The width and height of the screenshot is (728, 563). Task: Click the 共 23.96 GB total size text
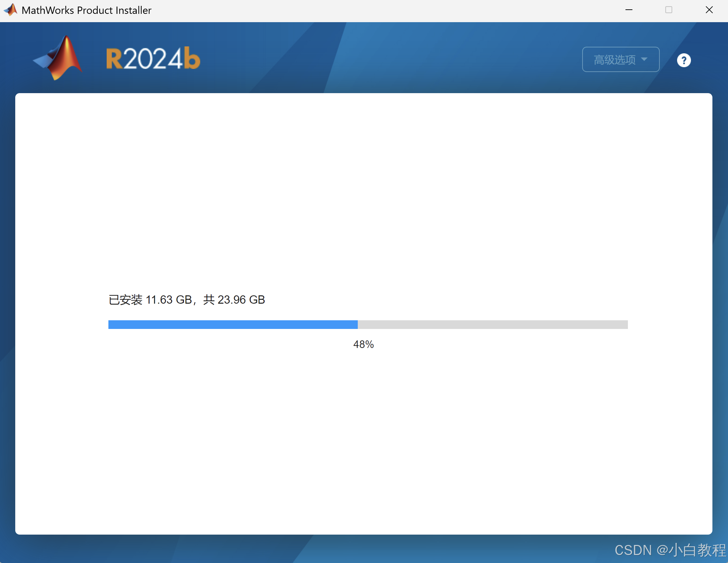tap(234, 300)
